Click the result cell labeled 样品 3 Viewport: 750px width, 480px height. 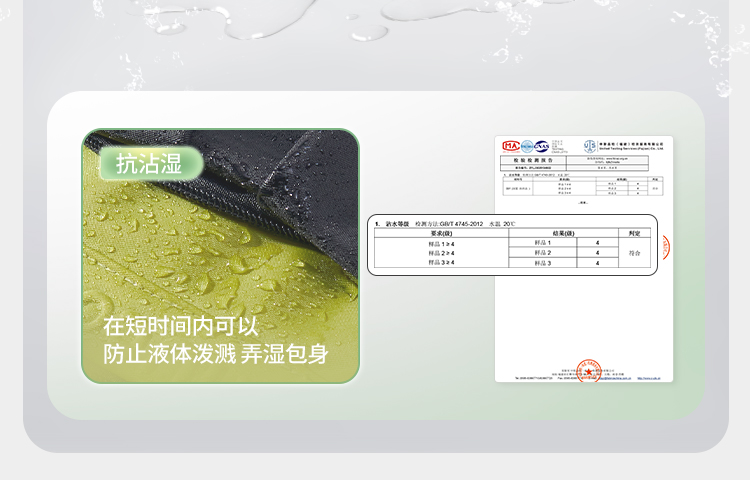543,263
